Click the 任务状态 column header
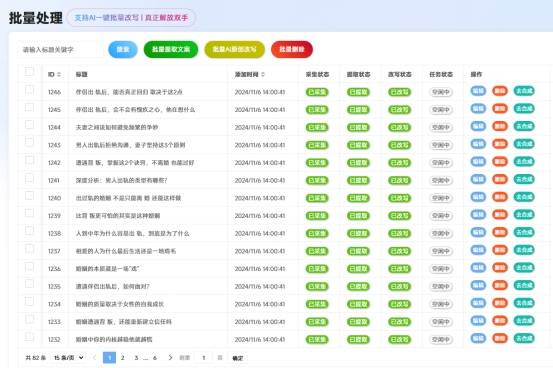Screen dimensions: 553x368 441,74
